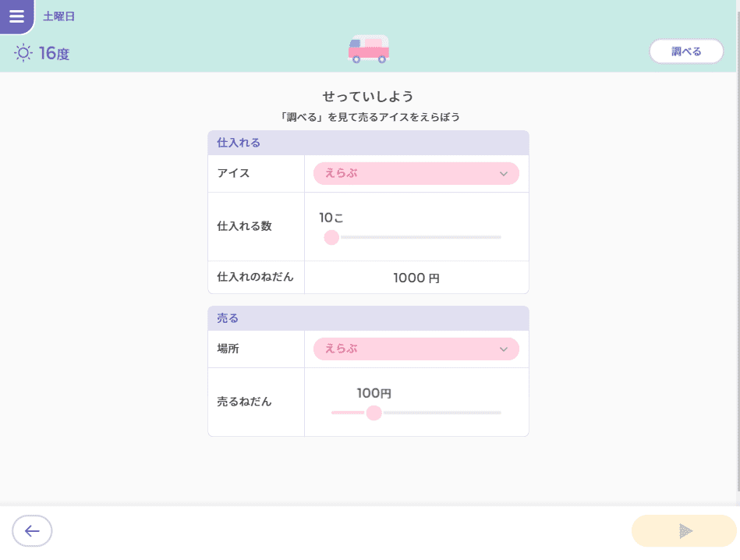The height and width of the screenshot is (560, 740).
Task: Click the play arrow next button
Action: tap(684, 530)
